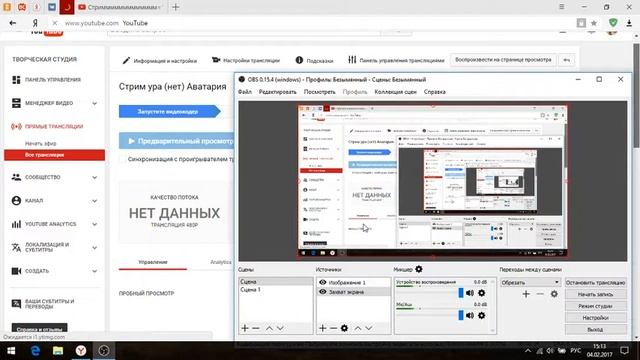Expand the YouTube Analytics sidebar section
Screen dimensions: 640x360
pyautogui.click(x=95, y=224)
